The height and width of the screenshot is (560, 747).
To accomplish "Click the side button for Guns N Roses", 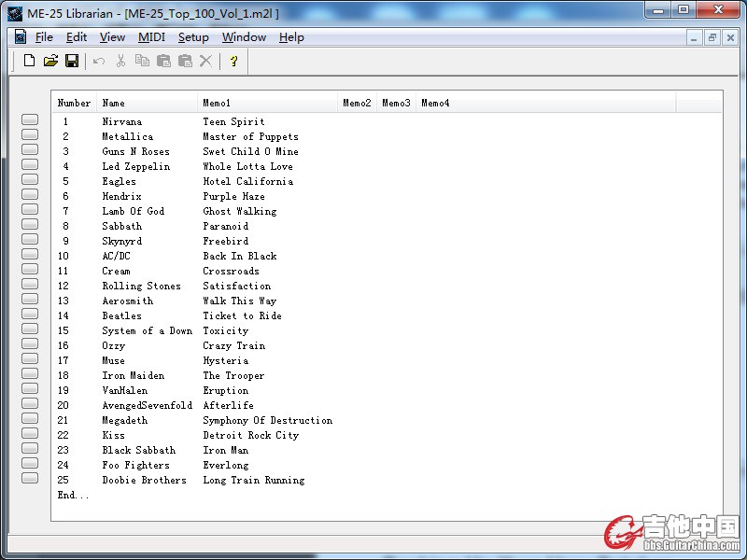I will 30,149.
